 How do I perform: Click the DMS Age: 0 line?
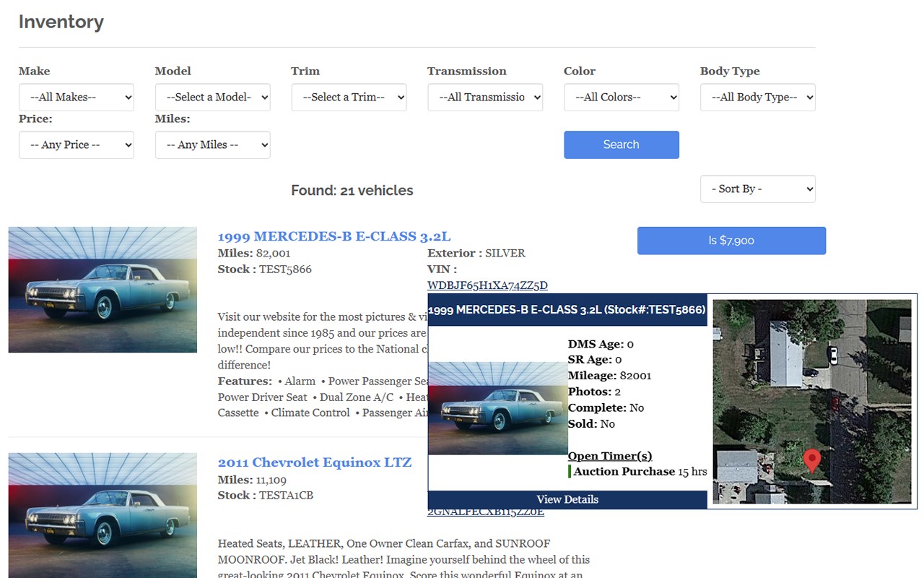click(601, 344)
